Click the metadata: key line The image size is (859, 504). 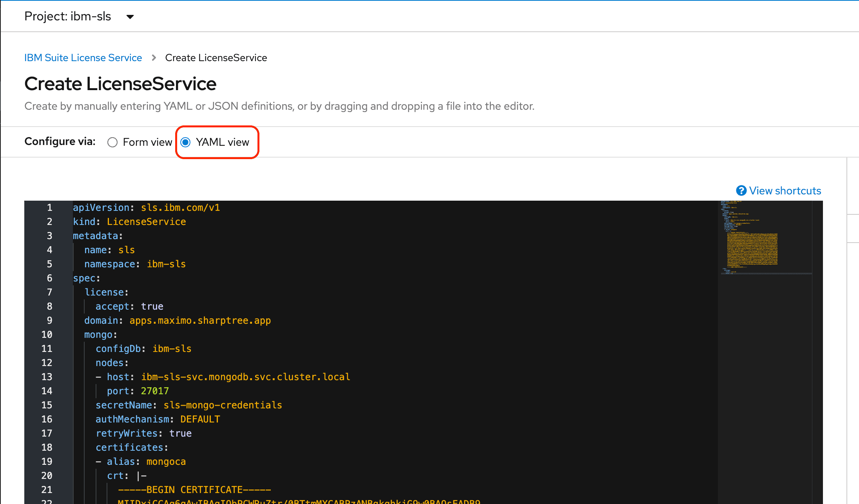click(98, 236)
